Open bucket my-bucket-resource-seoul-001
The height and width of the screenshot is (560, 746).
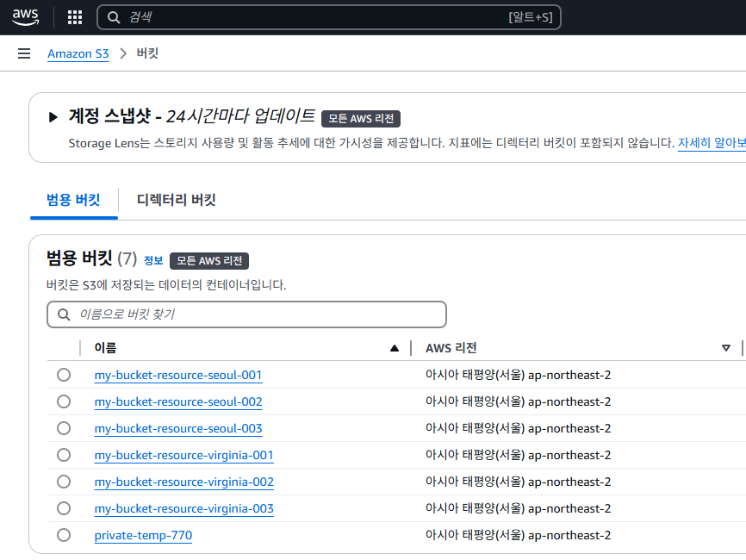coord(178,376)
